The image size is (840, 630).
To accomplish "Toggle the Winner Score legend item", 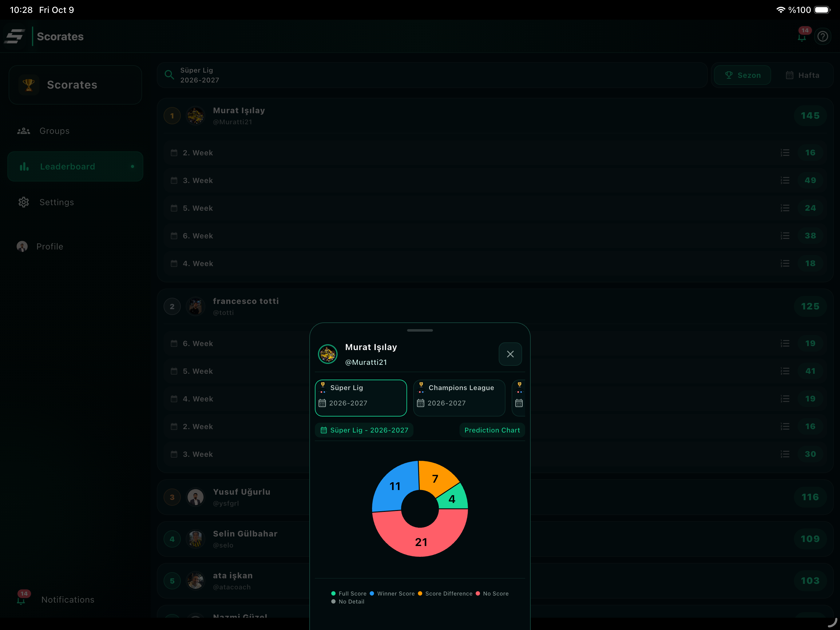I will pyautogui.click(x=392, y=593).
